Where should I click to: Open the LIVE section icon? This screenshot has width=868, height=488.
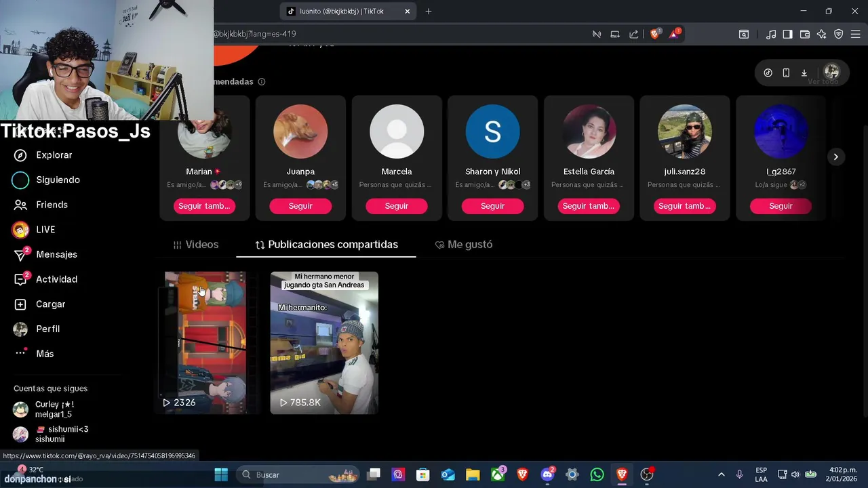point(20,230)
